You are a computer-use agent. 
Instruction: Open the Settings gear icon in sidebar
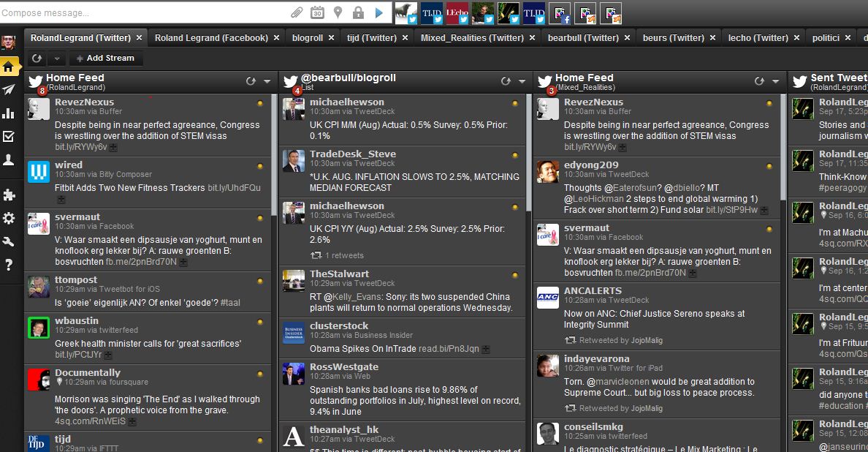pyautogui.click(x=8, y=218)
